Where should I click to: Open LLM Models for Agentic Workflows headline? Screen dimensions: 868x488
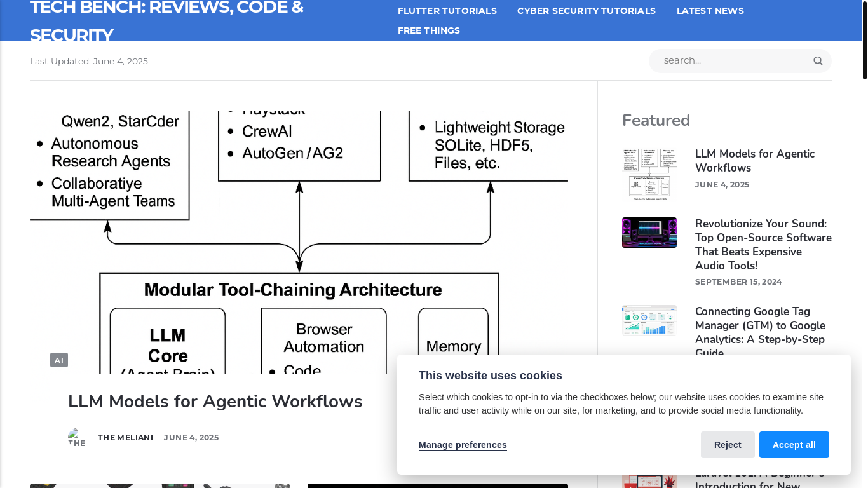click(215, 402)
